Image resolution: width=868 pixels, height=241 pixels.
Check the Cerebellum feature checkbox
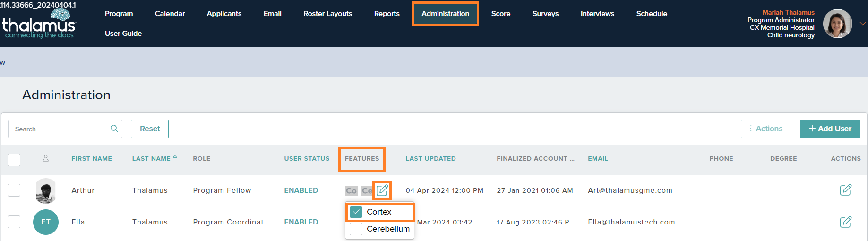pyautogui.click(x=356, y=229)
